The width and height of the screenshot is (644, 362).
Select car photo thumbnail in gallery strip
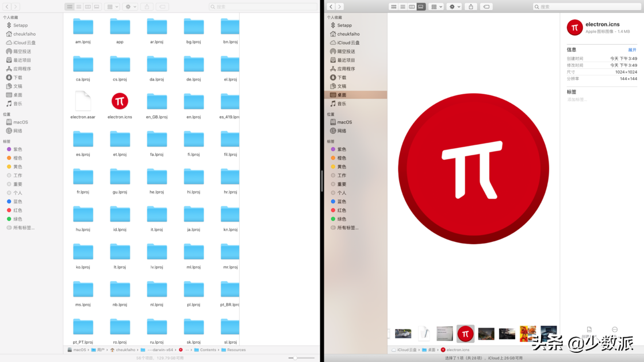pyautogui.click(x=403, y=334)
